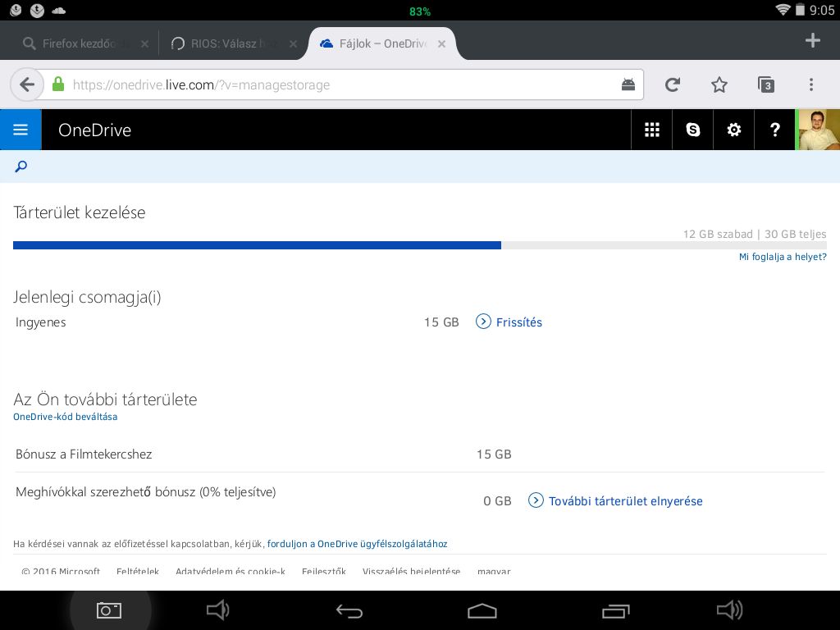The image size is (840, 630).
Task: Tap the Android recent apps button
Action: pyautogui.click(x=615, y=610)
